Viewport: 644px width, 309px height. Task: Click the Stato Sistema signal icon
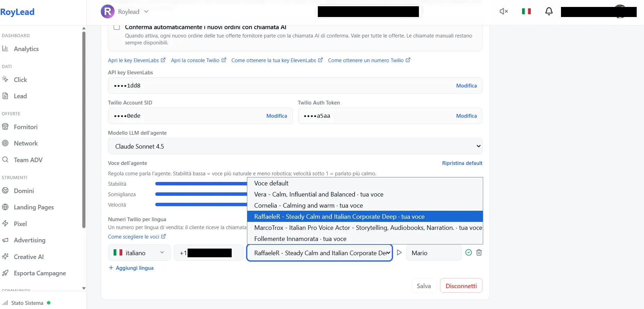5,303
